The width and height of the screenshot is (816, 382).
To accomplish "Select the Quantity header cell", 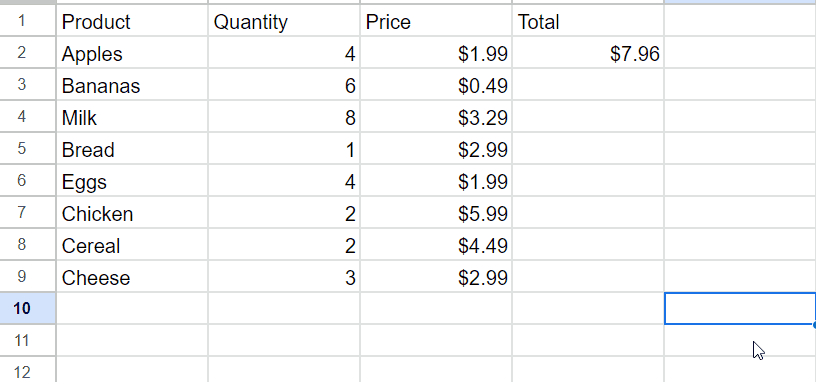I will coord(284,21).
